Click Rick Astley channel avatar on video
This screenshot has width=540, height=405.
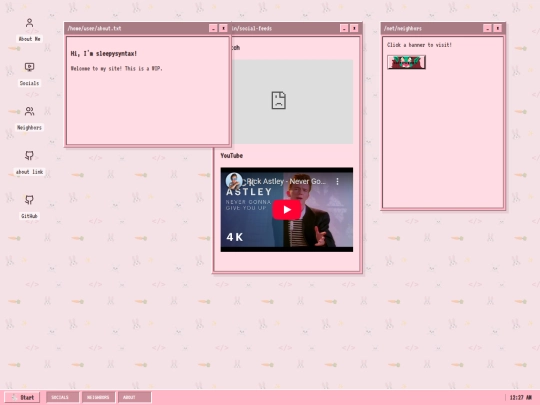point(234,181)
